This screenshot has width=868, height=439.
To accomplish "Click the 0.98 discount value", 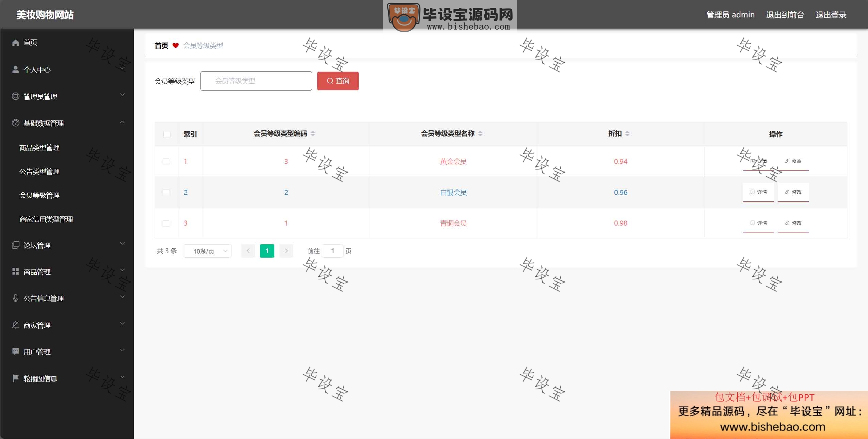I will pyautogui.click(x=621, y=223).
